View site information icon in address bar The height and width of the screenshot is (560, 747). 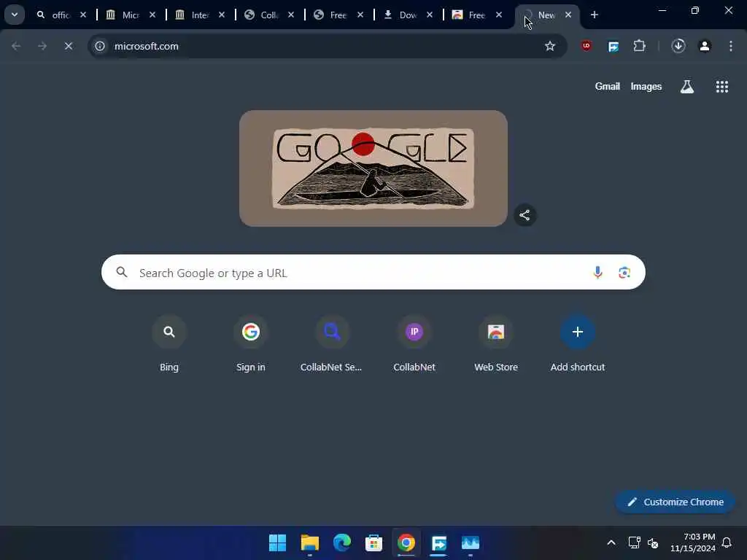(99, 46)
